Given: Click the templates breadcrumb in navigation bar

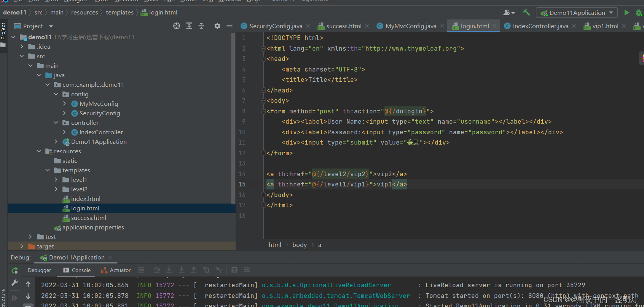Looking at the screenshot, I should click(x=120, y=13).
